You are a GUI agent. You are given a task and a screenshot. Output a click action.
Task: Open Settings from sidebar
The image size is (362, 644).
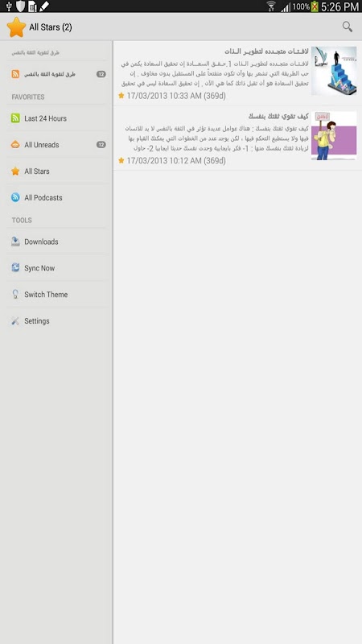click(x=56, y=320)
